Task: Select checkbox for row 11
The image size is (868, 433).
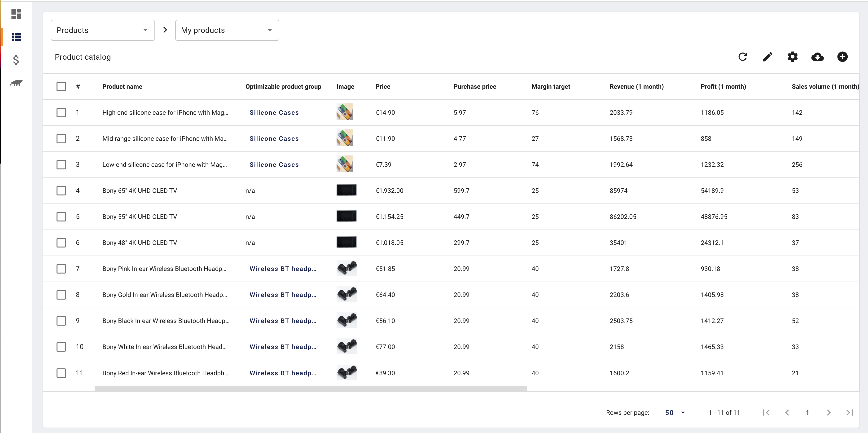Action: click(x=61, y=373)
